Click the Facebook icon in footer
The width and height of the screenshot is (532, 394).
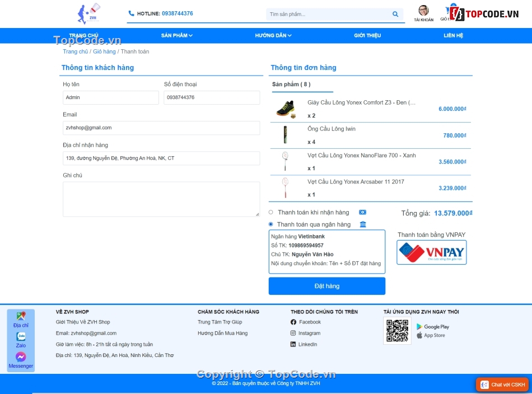[293, 322]
